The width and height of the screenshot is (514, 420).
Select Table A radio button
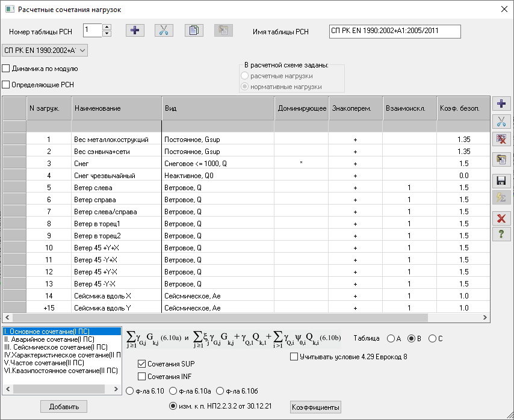click(391, 339)
